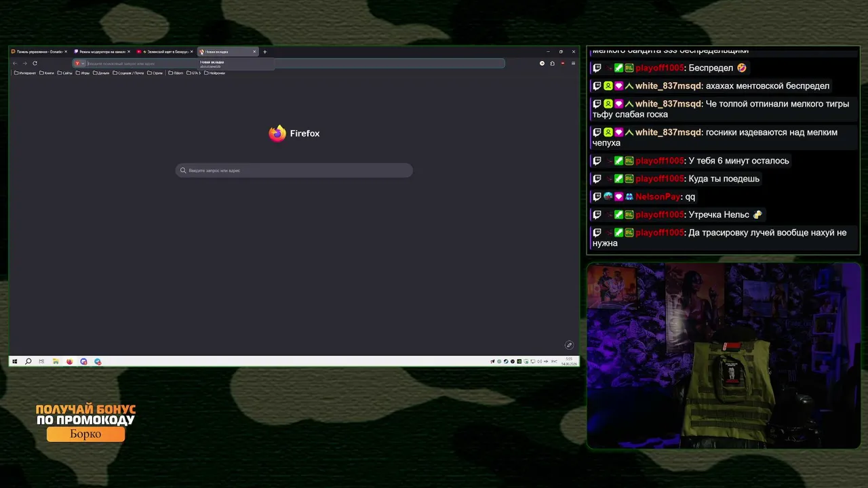Click the red extension icon in the toolbar
The height and width of the screenshot is (488, 868).
562,63
